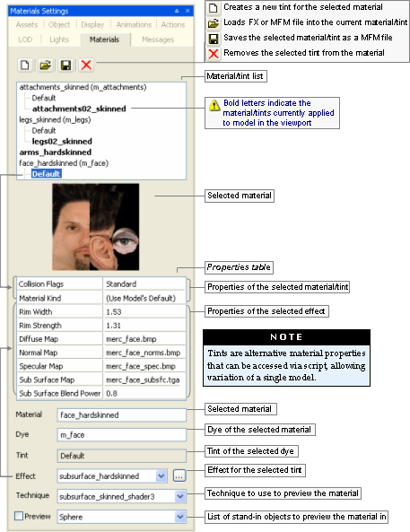
Task: Go to the Actions tab
Action: [x=173, y=25]
